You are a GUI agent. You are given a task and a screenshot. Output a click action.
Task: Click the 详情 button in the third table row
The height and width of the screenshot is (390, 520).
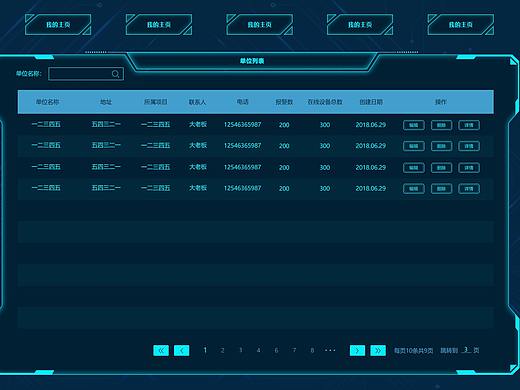(469, 168)
